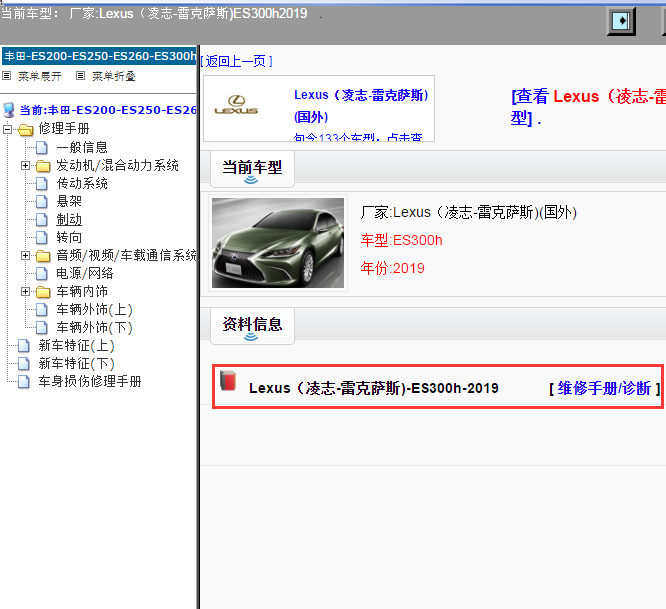
Task: Click the computer icon beside 当前:丰田-ES200
Action: pos(8,110)
